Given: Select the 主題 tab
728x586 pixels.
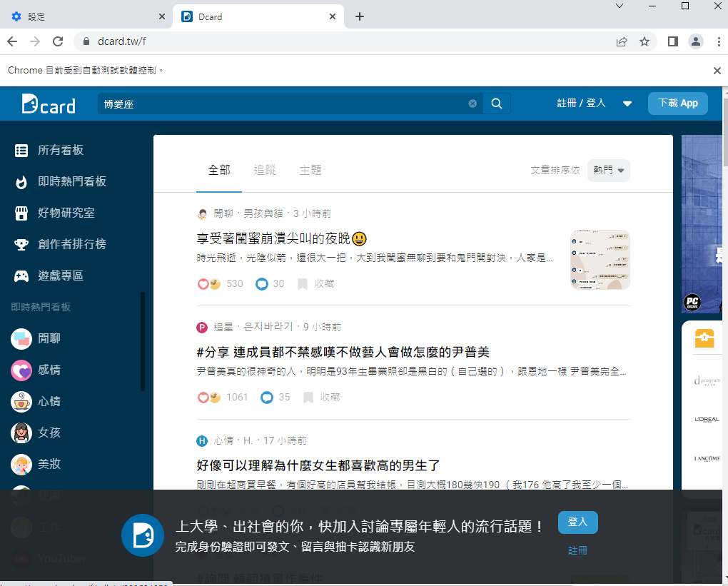Looking at the screenshot, I should pyautogui.click(x=310, y=171).
